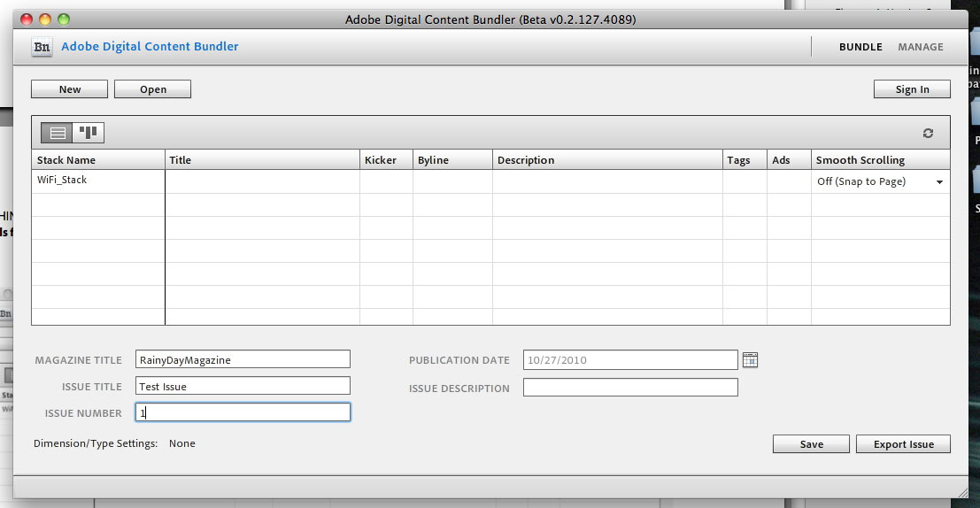Screen dimensions: 980x508
Task: Focus the Issue Description field
Action: [x=630, y=388]
